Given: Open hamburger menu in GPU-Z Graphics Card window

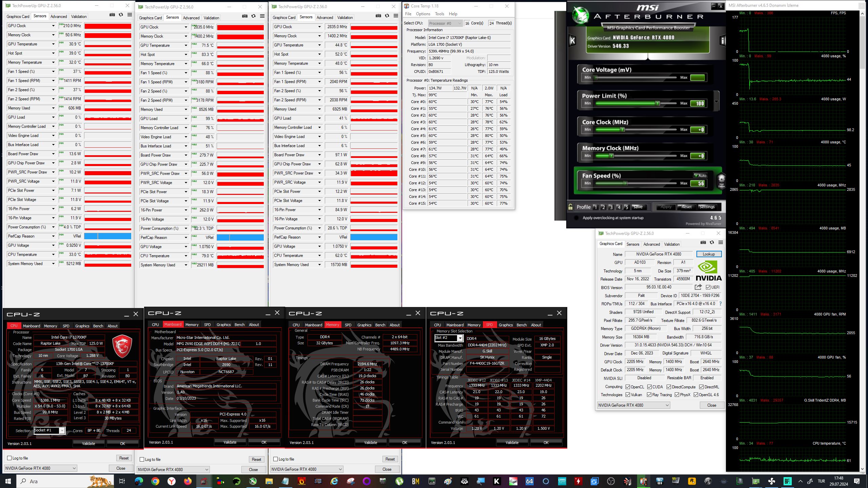Looking at the screenshot, I should pos(721,242).
